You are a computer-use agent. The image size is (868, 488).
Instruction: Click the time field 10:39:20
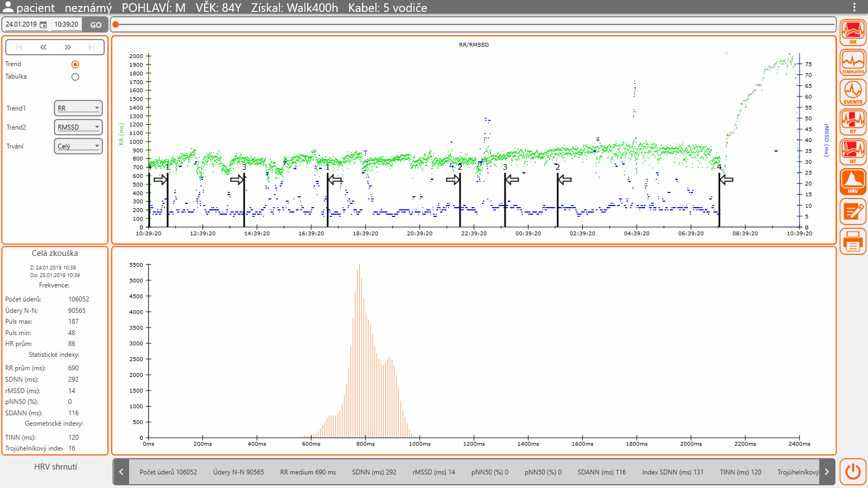pyautogui.click(x=66, y=24)
